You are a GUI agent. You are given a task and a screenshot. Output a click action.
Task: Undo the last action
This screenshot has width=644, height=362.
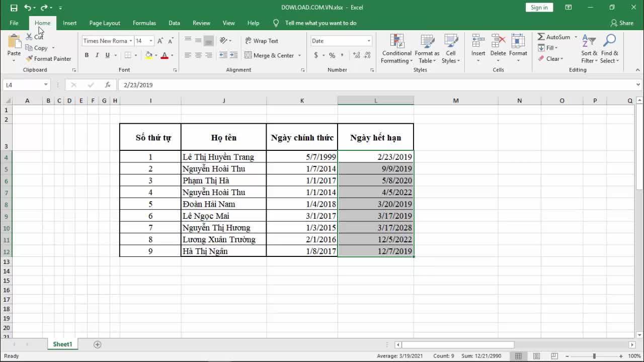pos(27,8)
